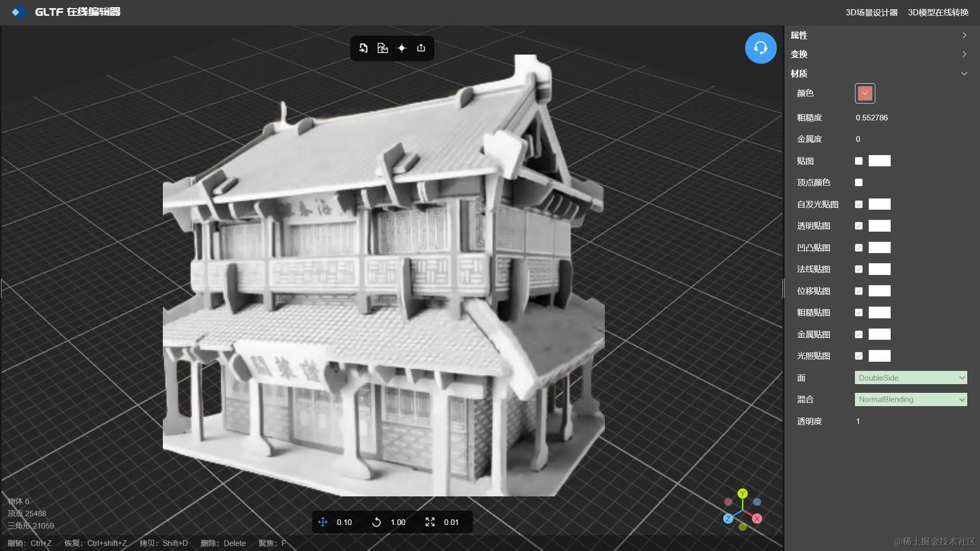
Task: Select the rotate tool icon in the bottom bar
Action: pos(376,522)
